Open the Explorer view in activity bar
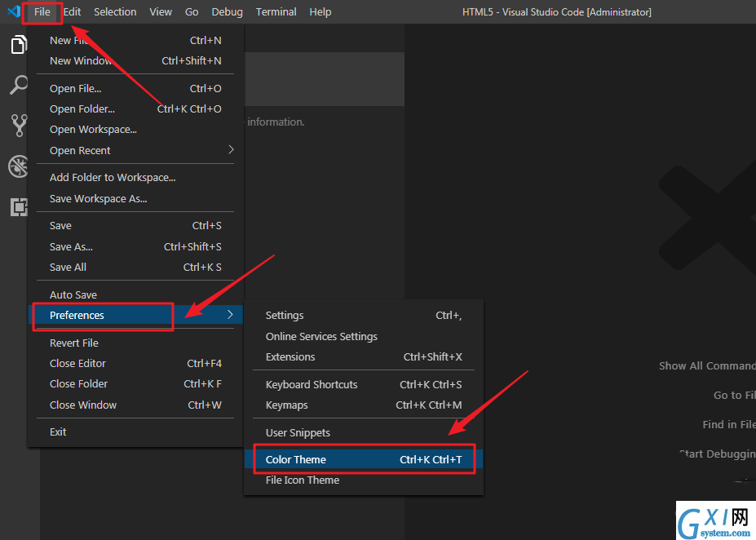Screen dimensions: 756x540 point(18,44)
